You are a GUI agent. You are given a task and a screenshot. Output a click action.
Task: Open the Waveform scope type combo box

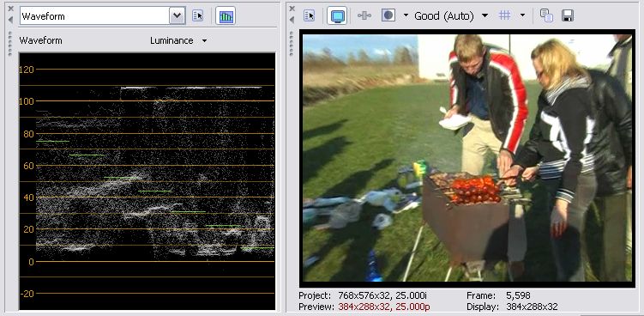click(101, 16)
